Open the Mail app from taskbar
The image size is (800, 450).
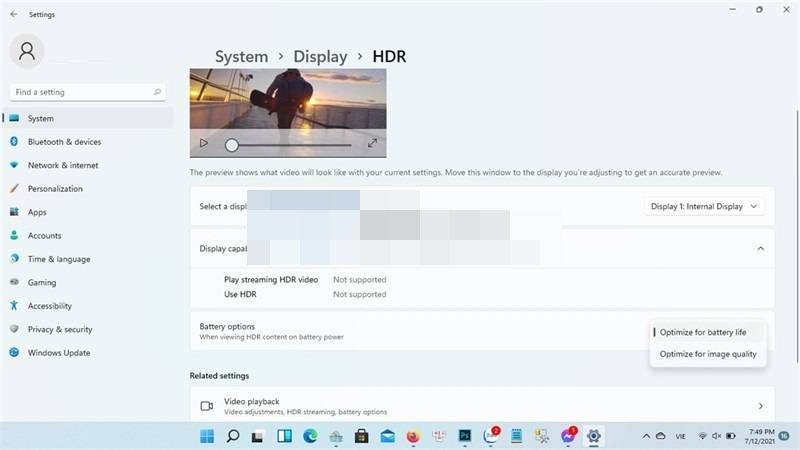point(387,436)
